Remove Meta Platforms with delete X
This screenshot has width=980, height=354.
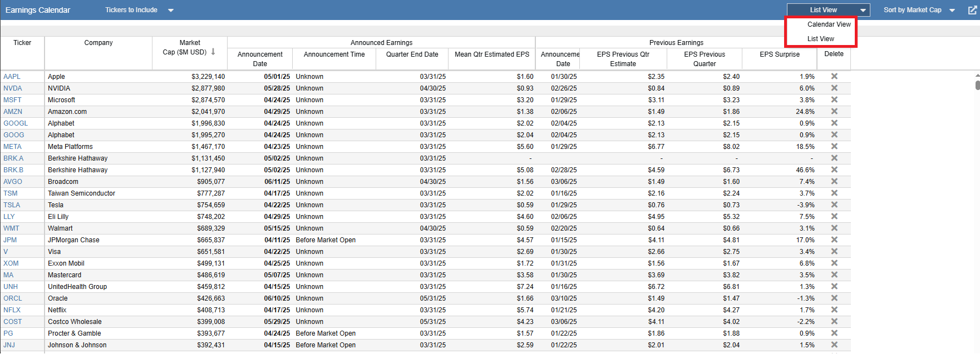834,146
